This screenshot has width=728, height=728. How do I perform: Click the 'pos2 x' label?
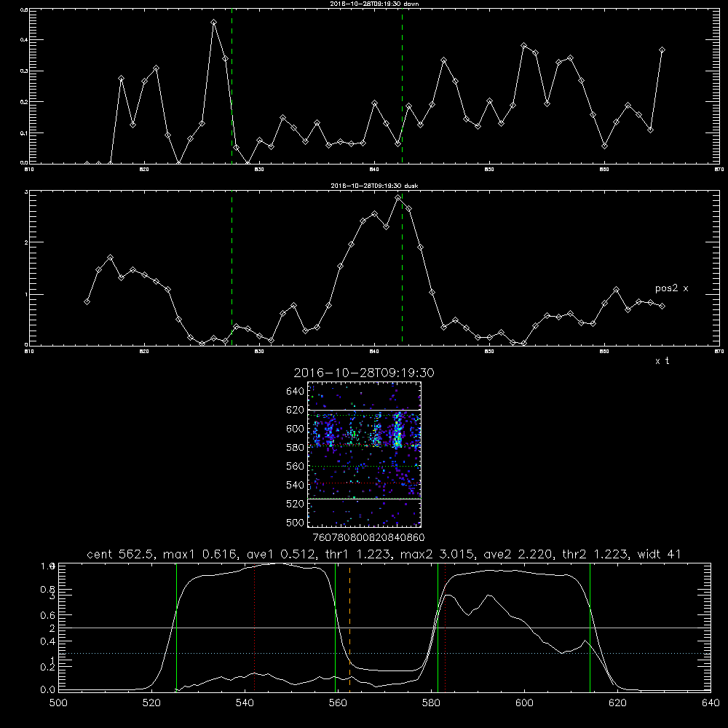click(x=671, y=288)
